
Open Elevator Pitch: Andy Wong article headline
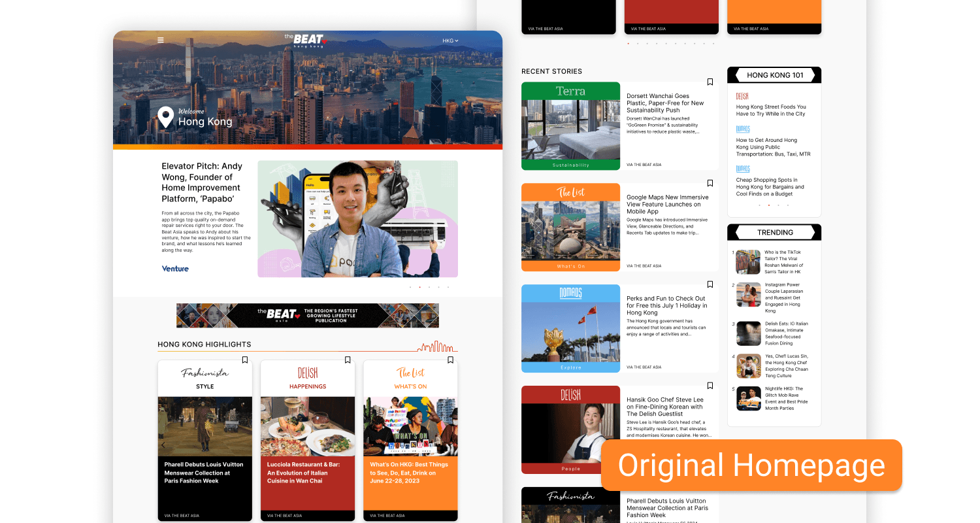tap(202, 182)
